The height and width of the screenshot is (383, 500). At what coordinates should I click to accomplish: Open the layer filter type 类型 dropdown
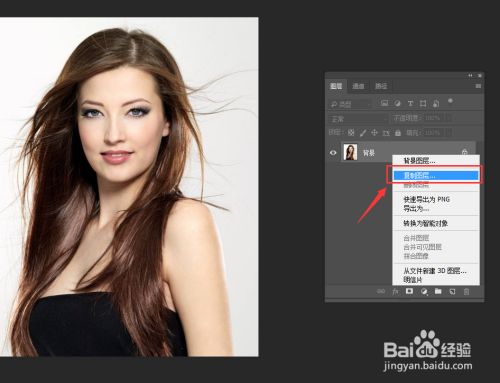tap(350, 104)
